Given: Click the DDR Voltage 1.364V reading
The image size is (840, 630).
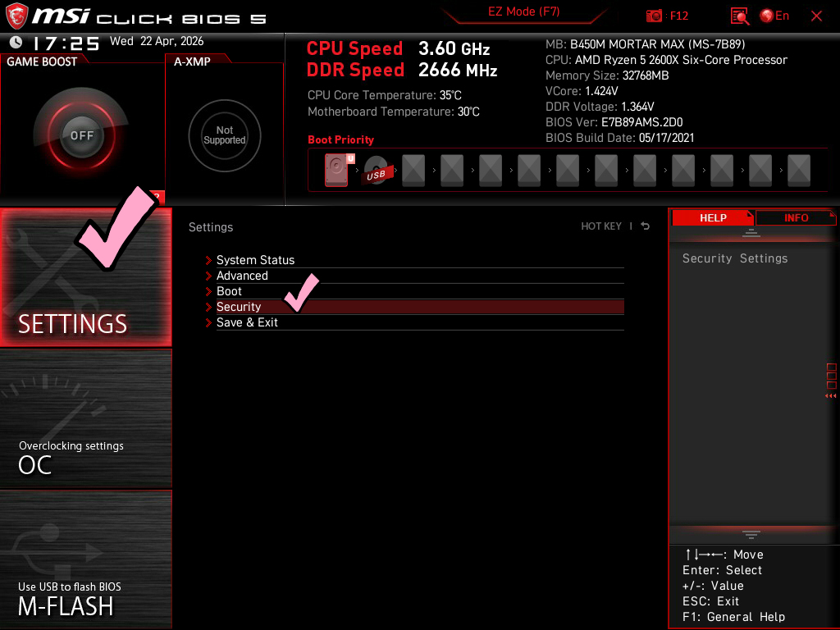Looking at the screenshot, I should click(x=600, y=107).
